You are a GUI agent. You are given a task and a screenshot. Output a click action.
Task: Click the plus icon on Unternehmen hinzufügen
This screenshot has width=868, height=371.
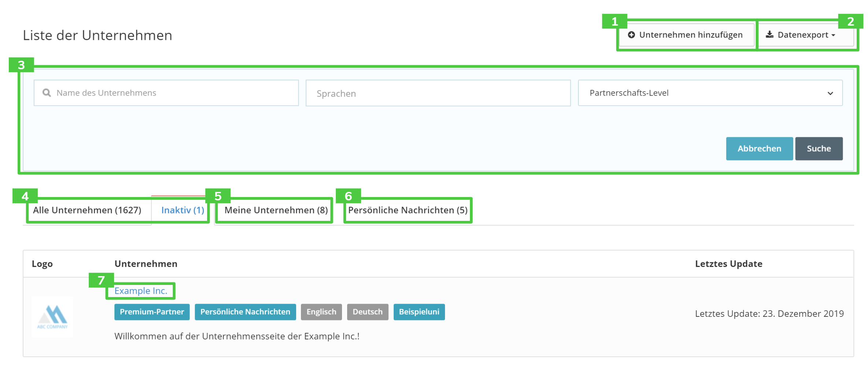click(631, 35)
